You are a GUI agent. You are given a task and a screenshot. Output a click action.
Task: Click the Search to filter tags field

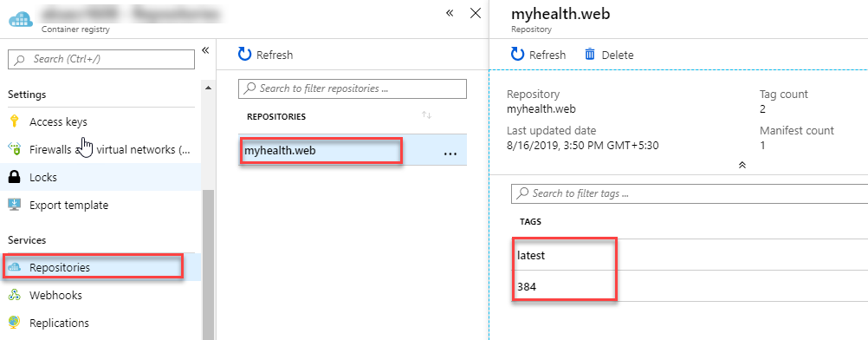[x=690, y=193]
